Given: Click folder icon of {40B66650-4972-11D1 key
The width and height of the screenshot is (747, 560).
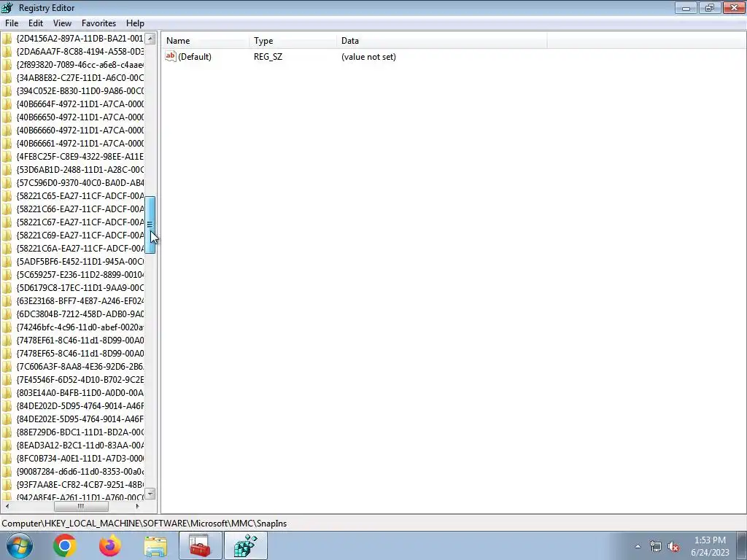Looking at the screenshot, I should 7,117.
